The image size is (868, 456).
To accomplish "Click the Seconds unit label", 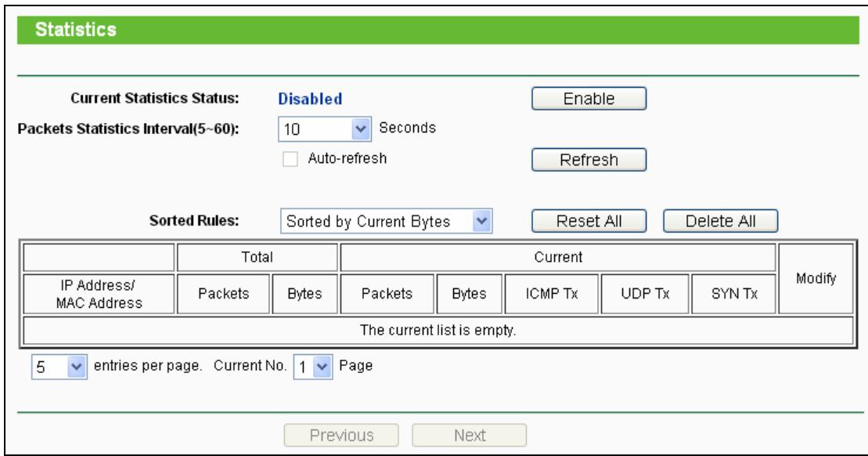I will point(408,128).
